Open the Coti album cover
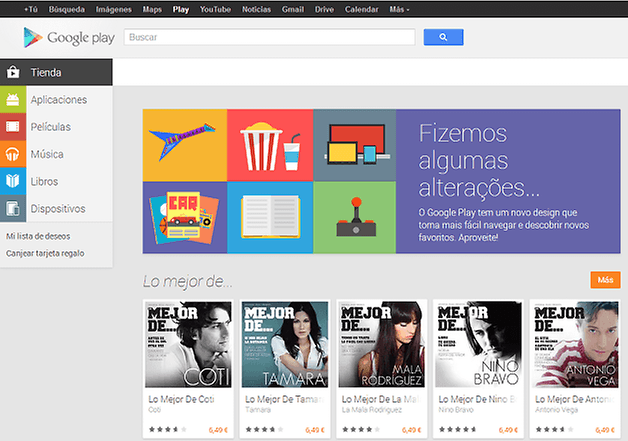Image resolution: width=628 pixels, height=441 pixels. 188,344
